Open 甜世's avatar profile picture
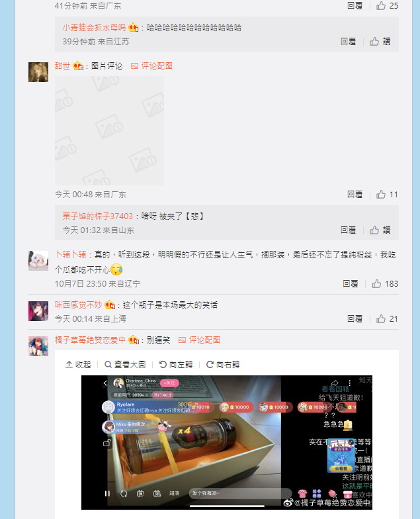Screen dimensions: 420x519 [38, 72]
